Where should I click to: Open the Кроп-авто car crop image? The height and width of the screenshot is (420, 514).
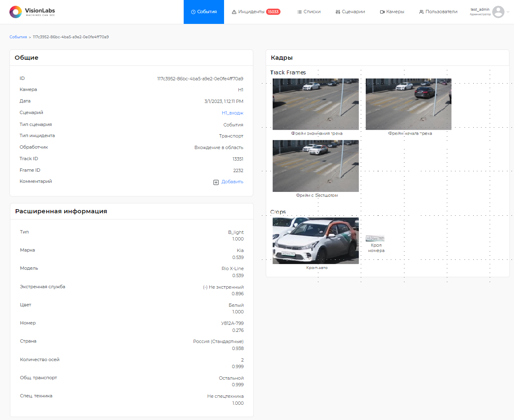point(315,241)
